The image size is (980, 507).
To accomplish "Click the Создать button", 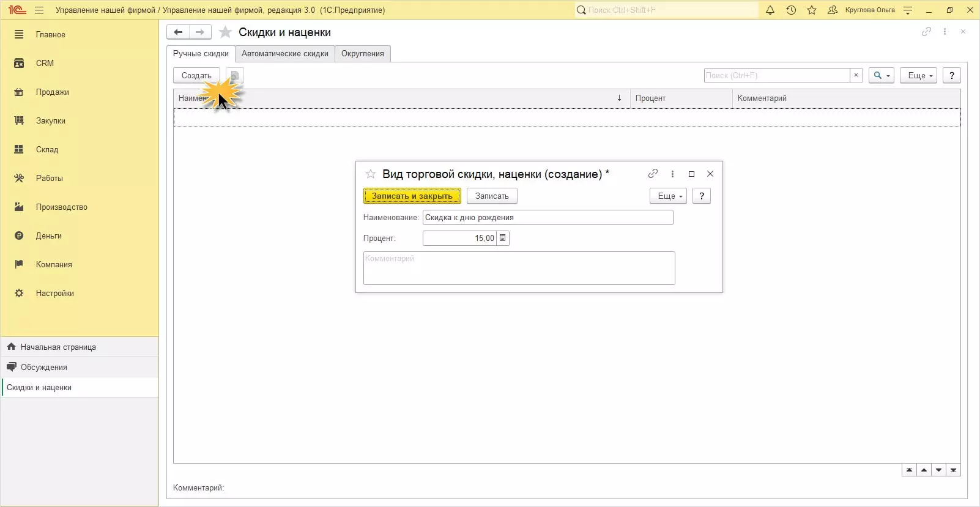I will [196, 75].
